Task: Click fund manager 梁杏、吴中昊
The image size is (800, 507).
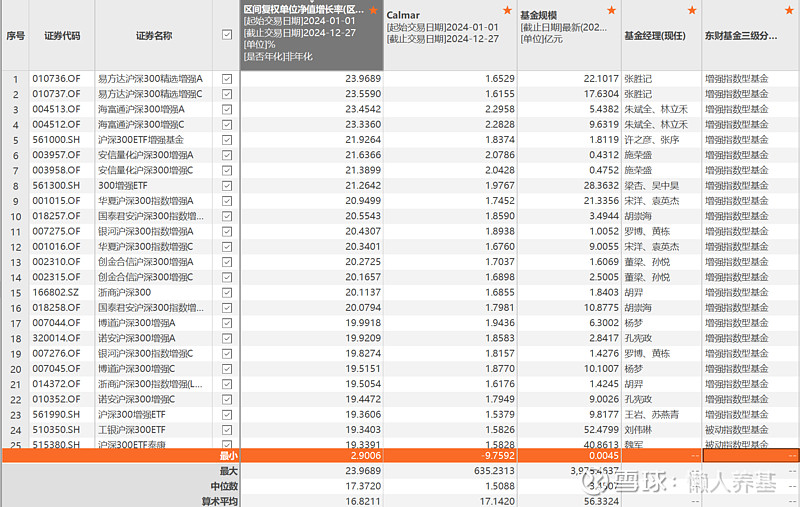Action: [652, 186]
